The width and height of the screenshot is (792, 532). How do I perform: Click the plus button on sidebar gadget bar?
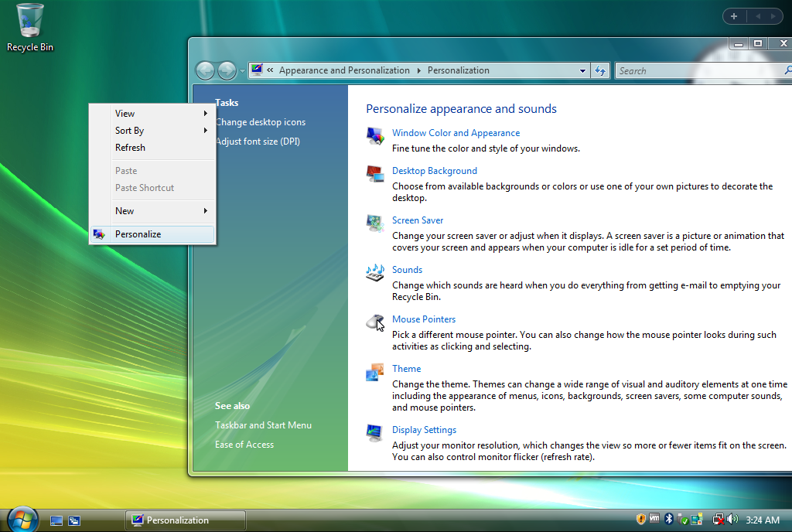click(x=734, y=16)
